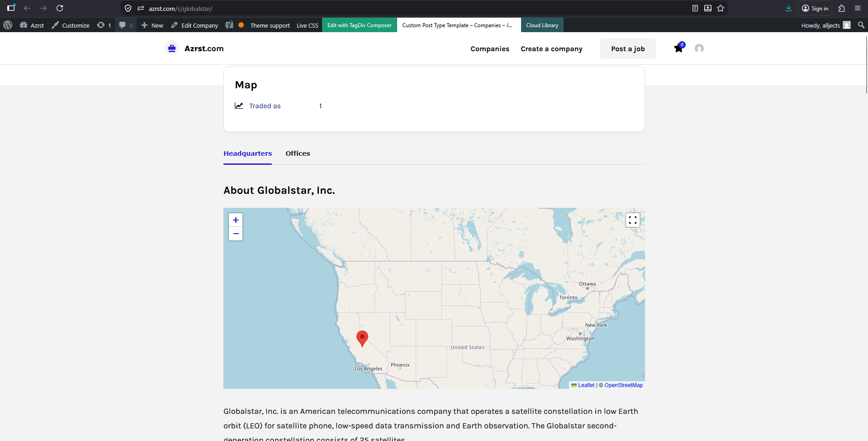The height and width of the screenshot is (441, 868).
Task: Open the Extensions puzzle icon
Action: 842,8
